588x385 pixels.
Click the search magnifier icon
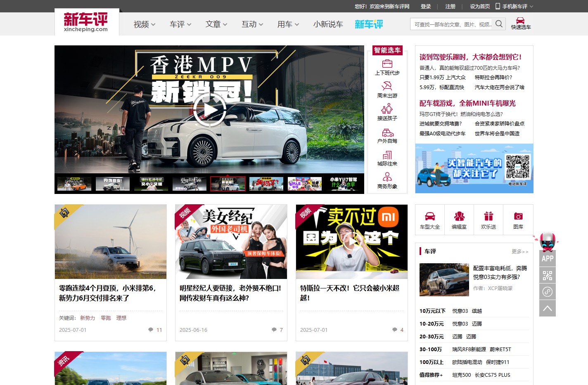pos(499,24)
